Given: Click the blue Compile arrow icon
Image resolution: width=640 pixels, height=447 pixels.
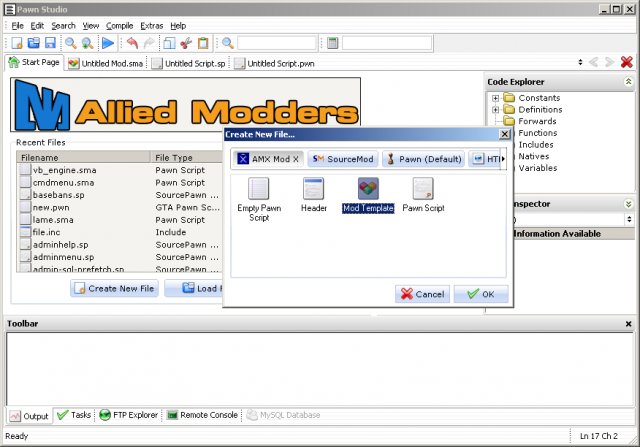Looking at the screenshot, I should tap(108, 43).
